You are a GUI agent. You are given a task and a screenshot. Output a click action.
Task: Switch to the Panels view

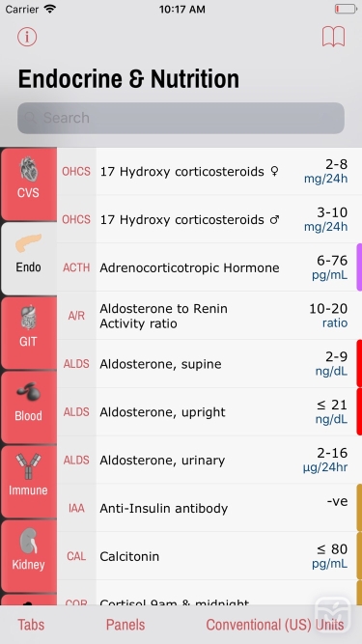[125, 625]
